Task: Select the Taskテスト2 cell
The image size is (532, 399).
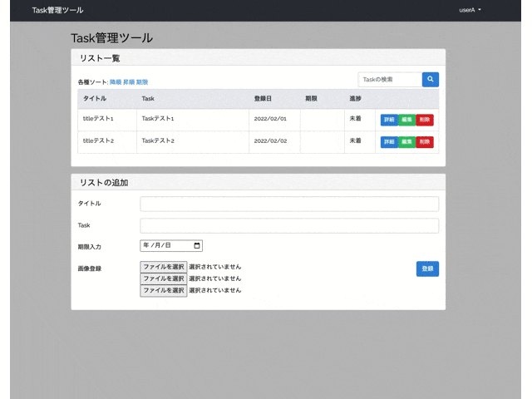Action: click(193, 142)
